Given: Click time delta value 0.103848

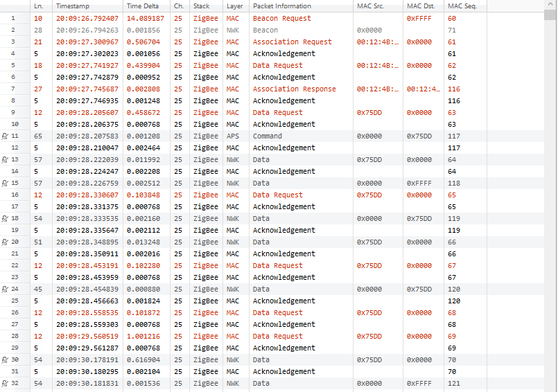Looking at the screenshot, I should [143, 195].
